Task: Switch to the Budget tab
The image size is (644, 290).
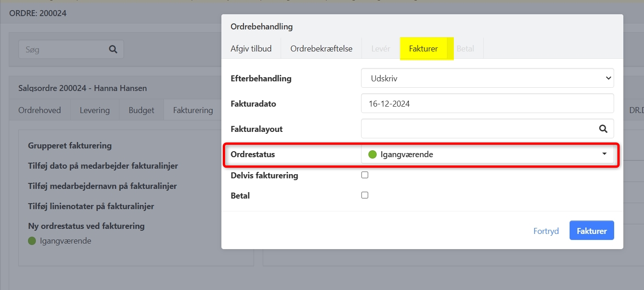Action: tap(141, 110)
